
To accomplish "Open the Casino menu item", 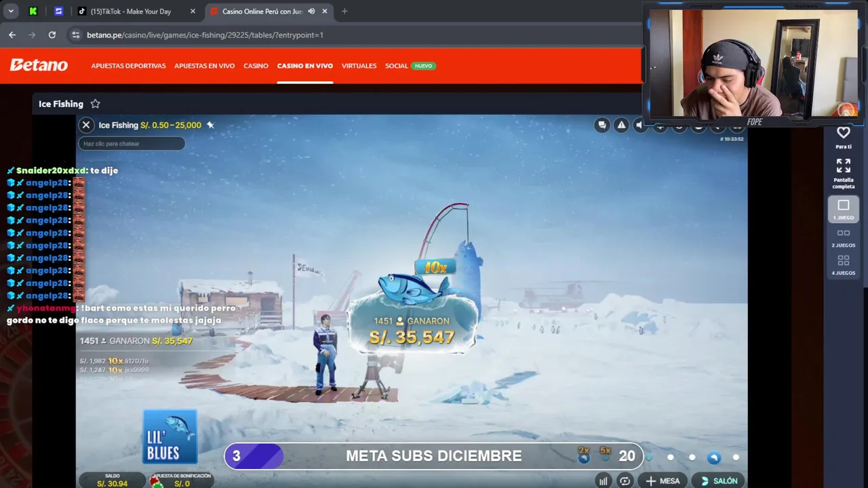I will [256, 66].
